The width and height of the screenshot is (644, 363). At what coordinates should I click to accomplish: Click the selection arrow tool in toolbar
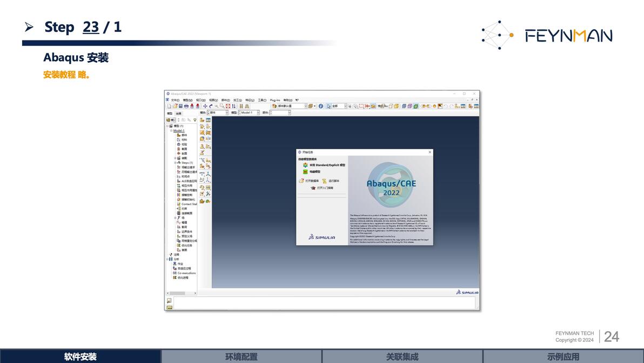[329, 106]
